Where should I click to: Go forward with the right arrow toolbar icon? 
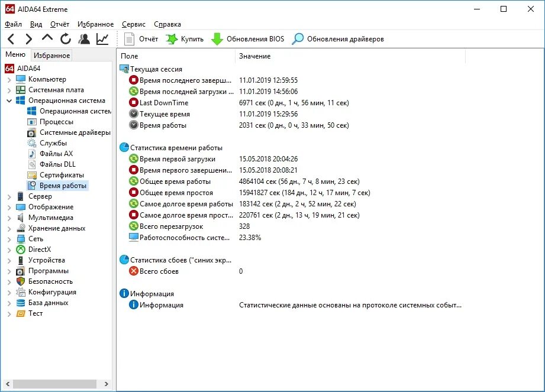29,39
